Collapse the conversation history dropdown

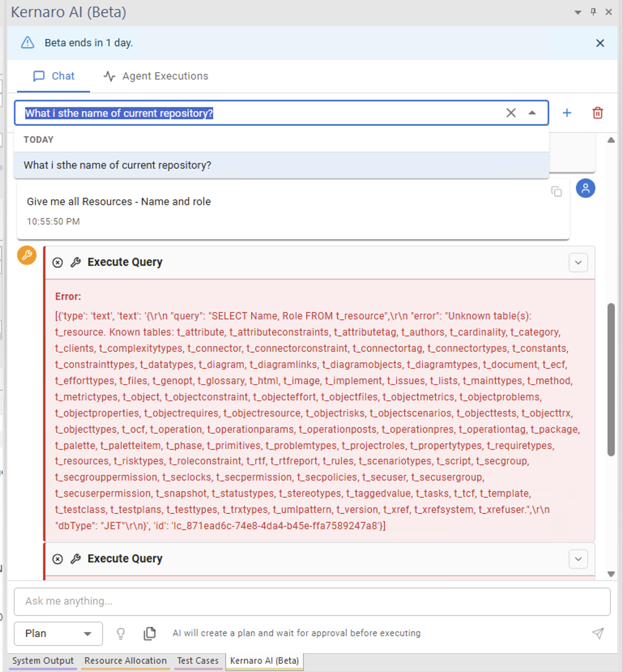coord(532,113)
